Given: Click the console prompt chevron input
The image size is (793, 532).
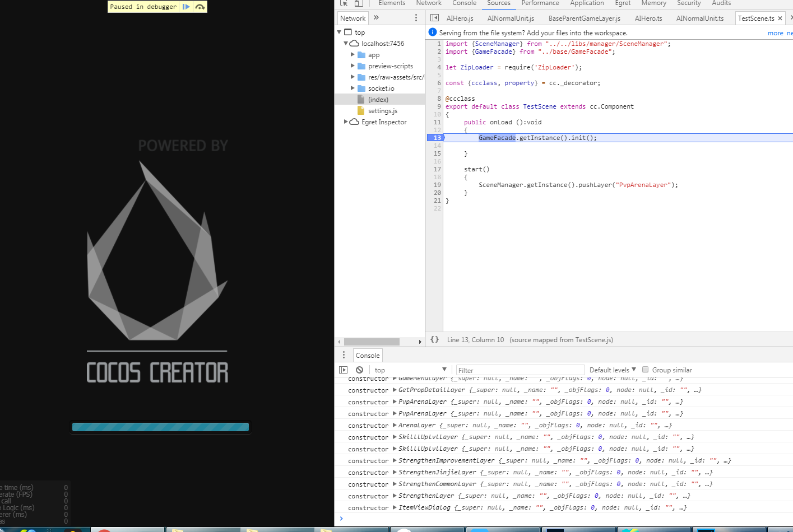Looking at the screenshot, I should (x=341, y=519).
